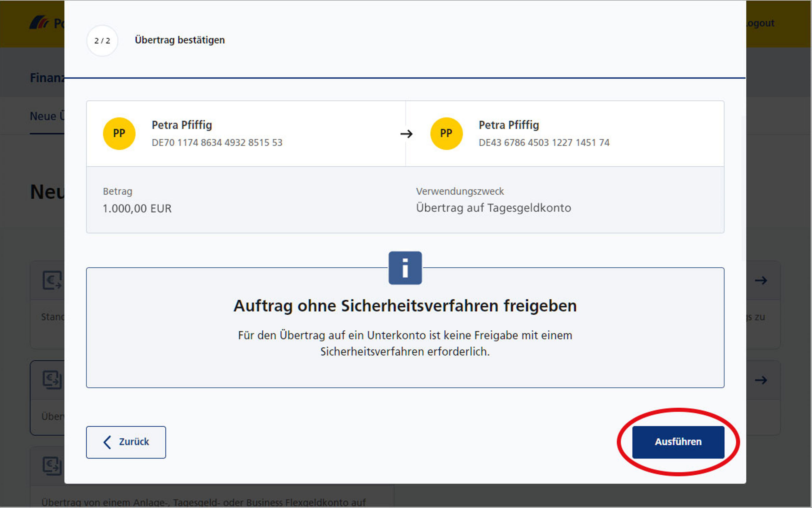Viewport: 812px width, 508px height.
Task: Click the 2 / 2 step indicator
Action: [102, 41]
